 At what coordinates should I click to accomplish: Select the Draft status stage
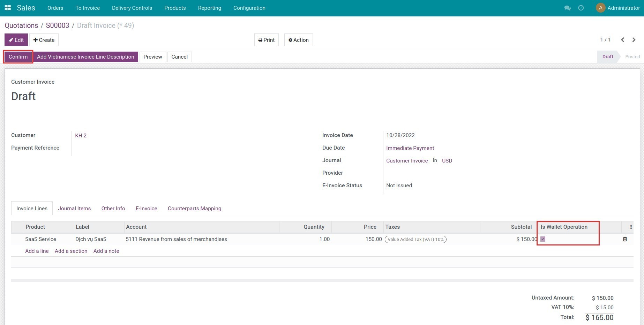point(607,56)
